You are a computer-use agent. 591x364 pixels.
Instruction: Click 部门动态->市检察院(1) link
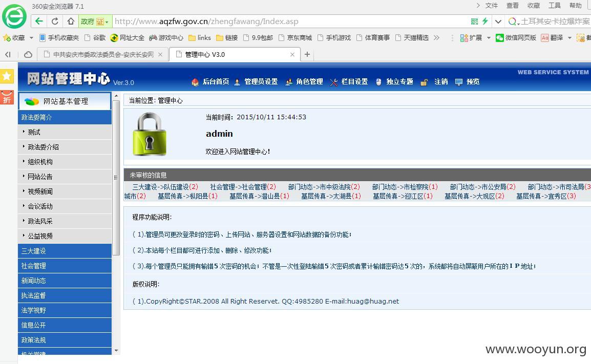405,187
